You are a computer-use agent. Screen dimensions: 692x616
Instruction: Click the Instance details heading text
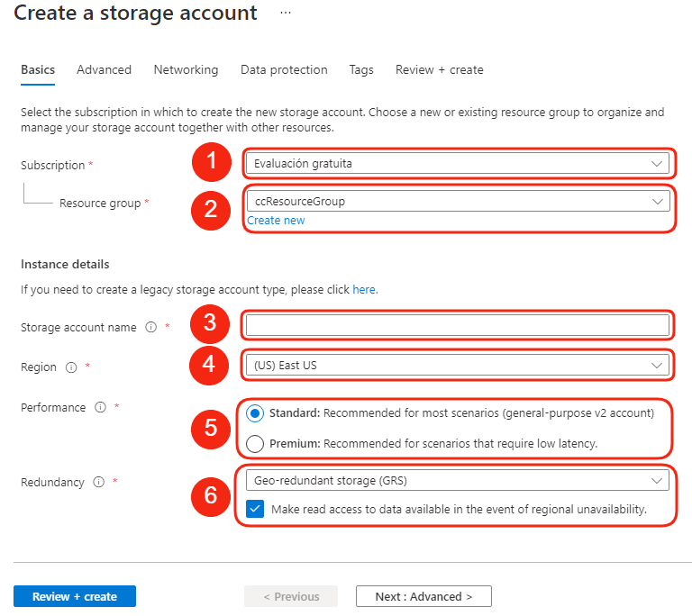pyautogui.click(x=65, y=264)
